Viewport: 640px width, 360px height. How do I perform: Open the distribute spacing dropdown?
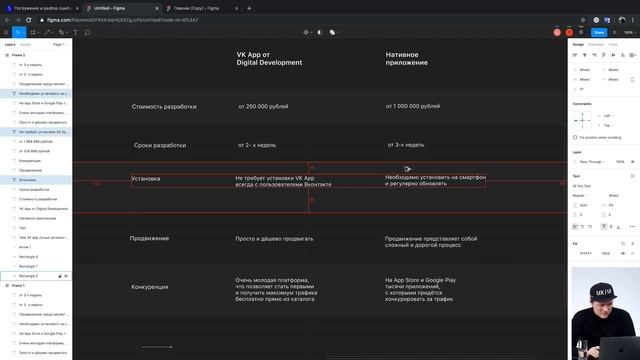click(x=633, y=55)
